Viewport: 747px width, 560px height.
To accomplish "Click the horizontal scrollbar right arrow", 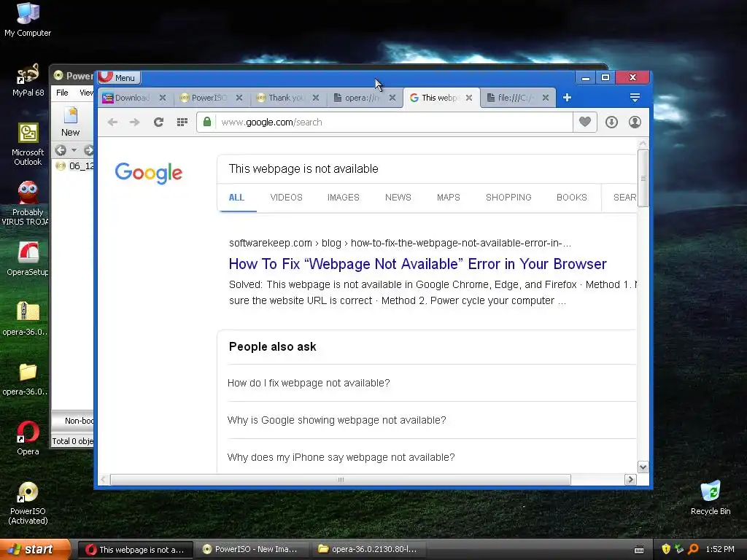I will tap(631, 480).
